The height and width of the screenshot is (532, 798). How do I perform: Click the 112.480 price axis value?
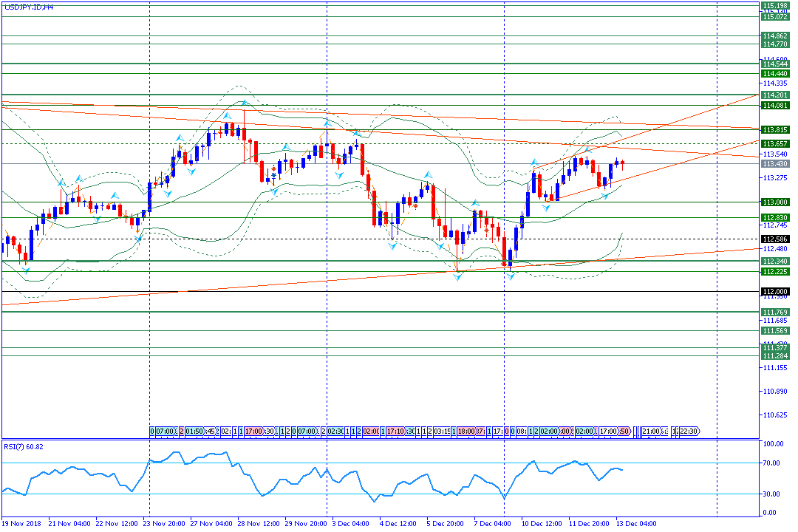pos(775,248)
